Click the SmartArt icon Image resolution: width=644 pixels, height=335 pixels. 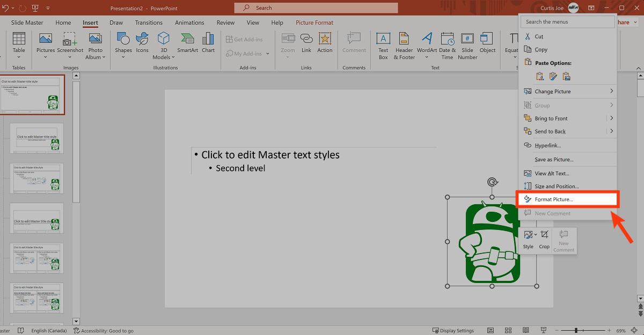click(187, 44)
